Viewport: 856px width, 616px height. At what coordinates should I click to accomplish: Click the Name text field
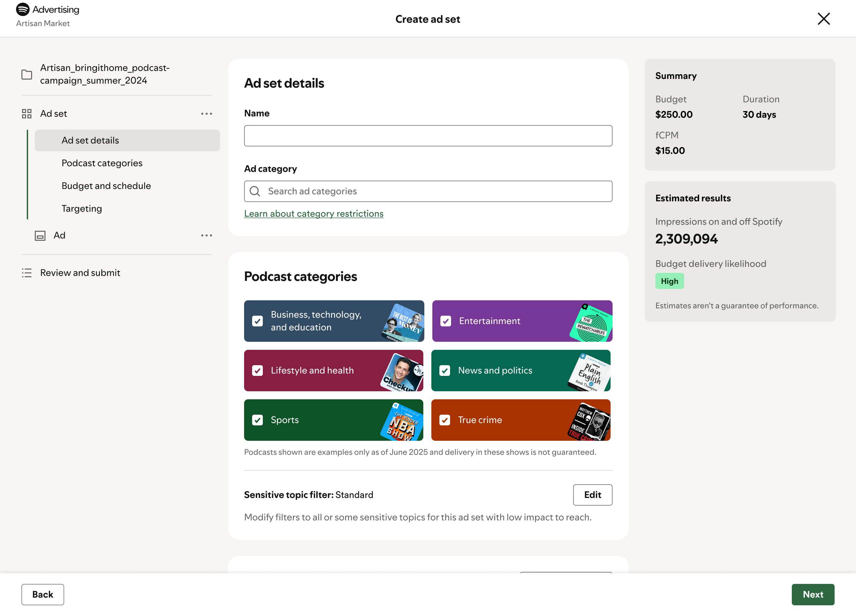428,136
